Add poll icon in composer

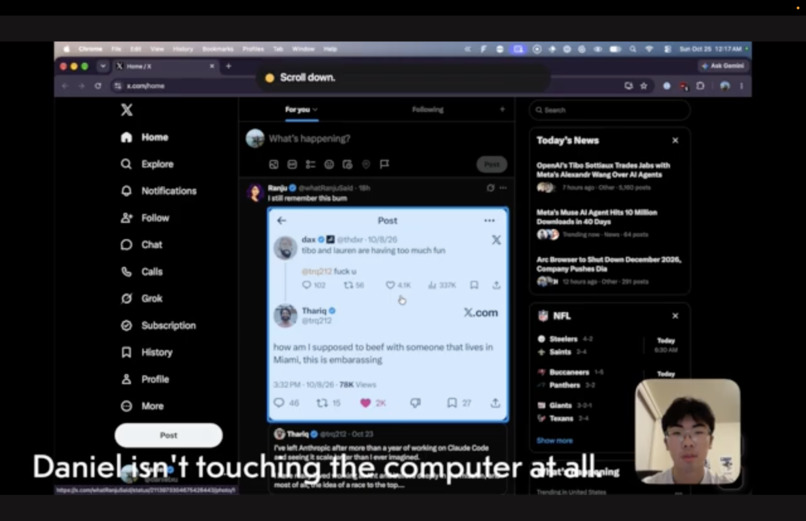click(310, 164)
